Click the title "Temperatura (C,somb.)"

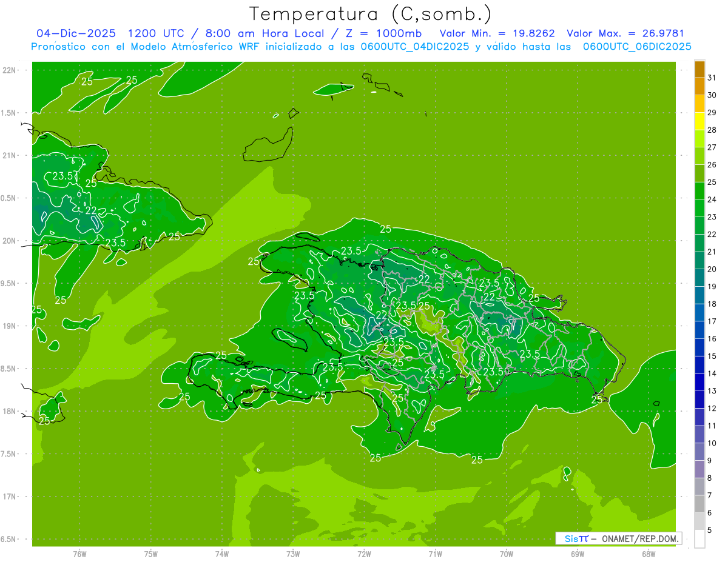[x=371, y=15]
